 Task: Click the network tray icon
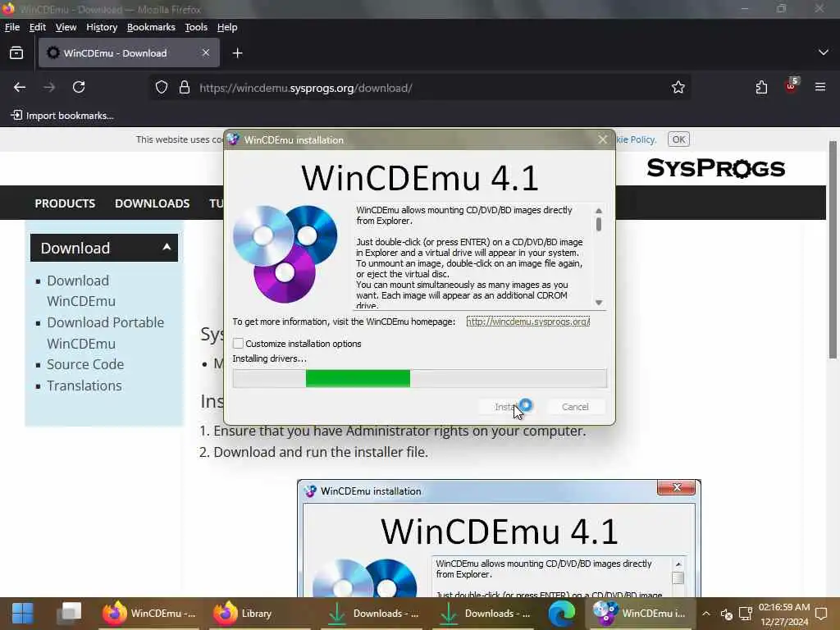[745, 614]
